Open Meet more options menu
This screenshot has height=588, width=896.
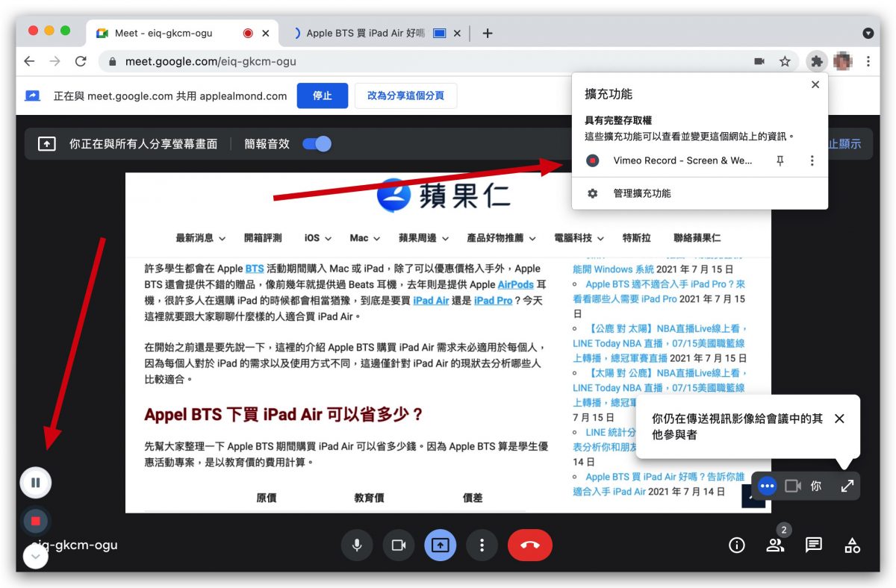(482, 545)
